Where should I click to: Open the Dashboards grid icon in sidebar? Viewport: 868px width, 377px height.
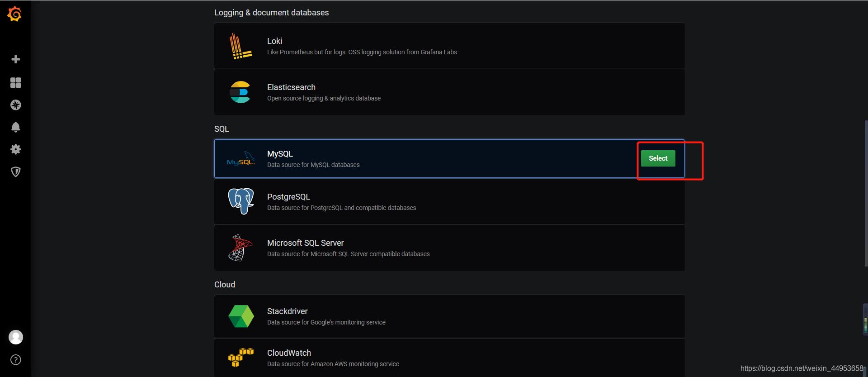pyautogui.click(x=15, y=82)
